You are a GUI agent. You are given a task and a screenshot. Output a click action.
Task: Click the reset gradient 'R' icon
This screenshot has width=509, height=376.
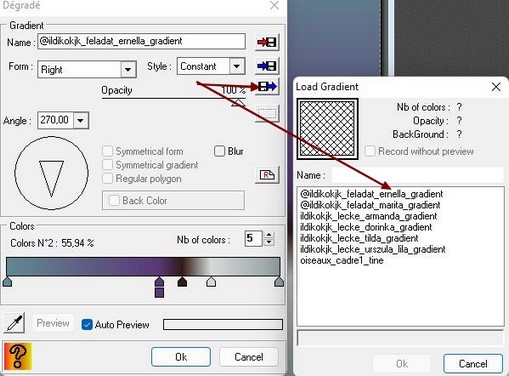pos(267,175)
